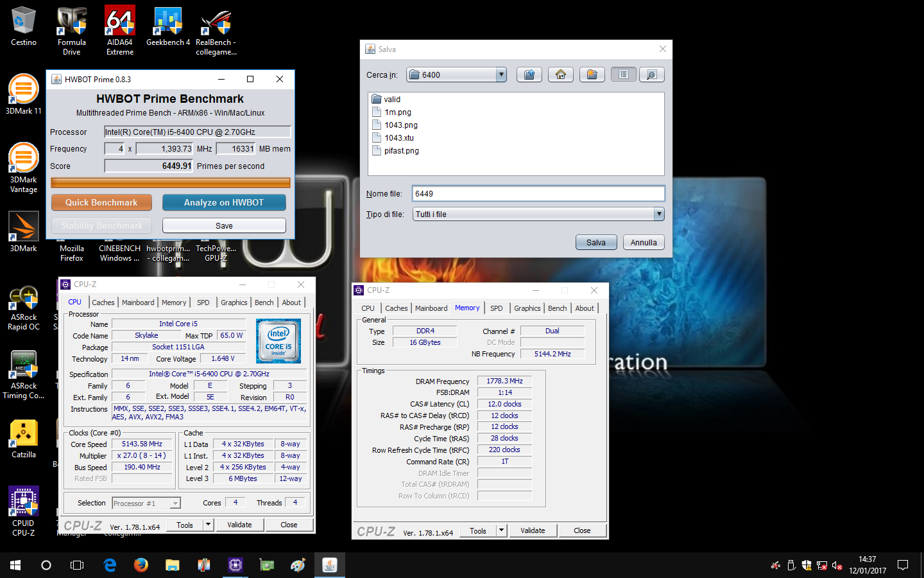Launch Firefox from the taskbar
The height and width of the screenshot is (578, 924).
pos(141,565)
